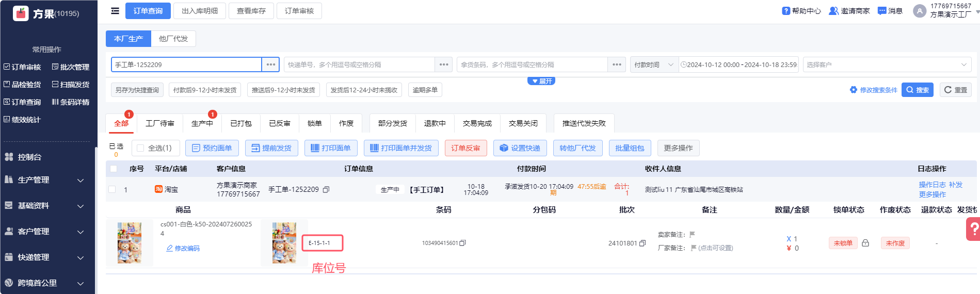Open the first product thumbnail
Screen dimensions: 980x294
(130, 243)
